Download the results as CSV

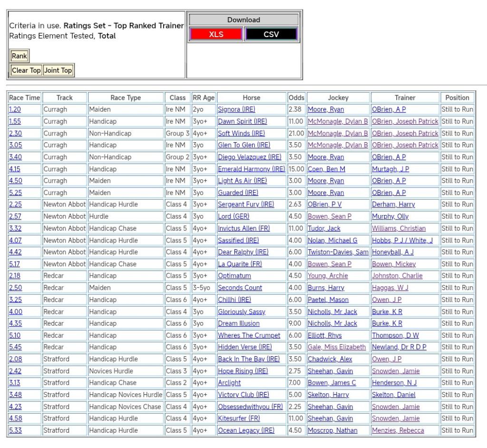271,34
